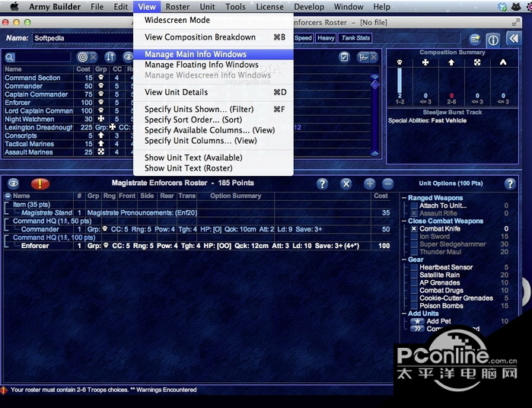Viewport: 532px width, 408px height.
Task: Clear the unit filter with the X beside the target icon
Action: tap(93, 57)
